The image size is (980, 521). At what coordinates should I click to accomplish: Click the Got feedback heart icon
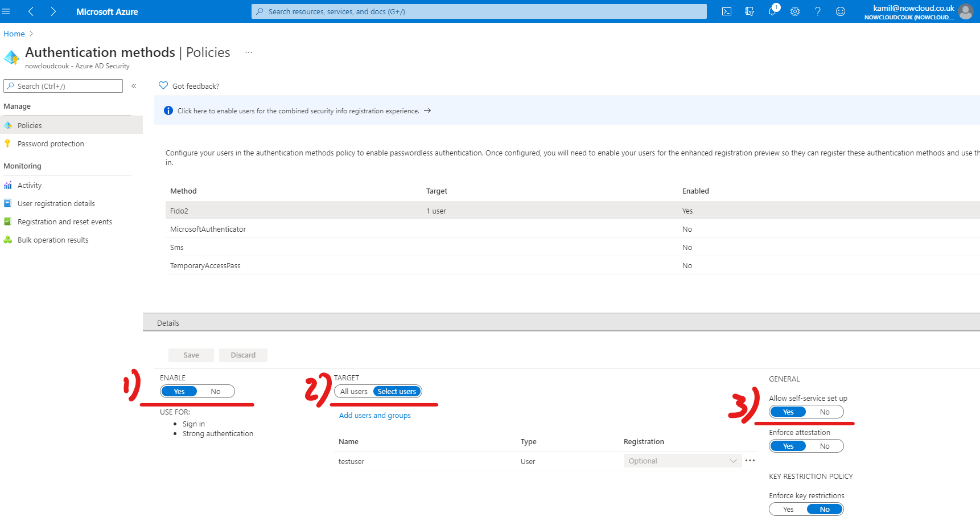coord(163,85)
